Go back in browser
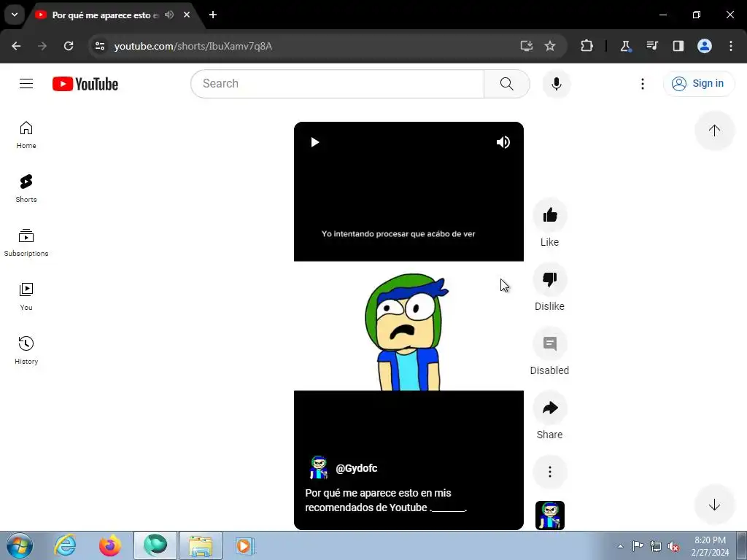 coord(16,46)
